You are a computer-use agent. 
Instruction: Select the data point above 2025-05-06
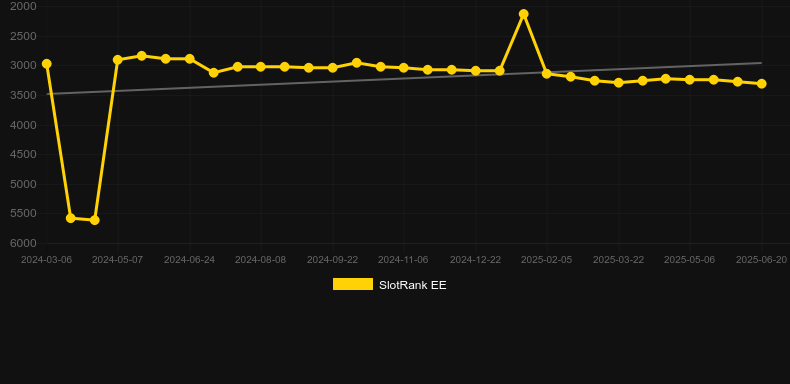coord(690,80)
